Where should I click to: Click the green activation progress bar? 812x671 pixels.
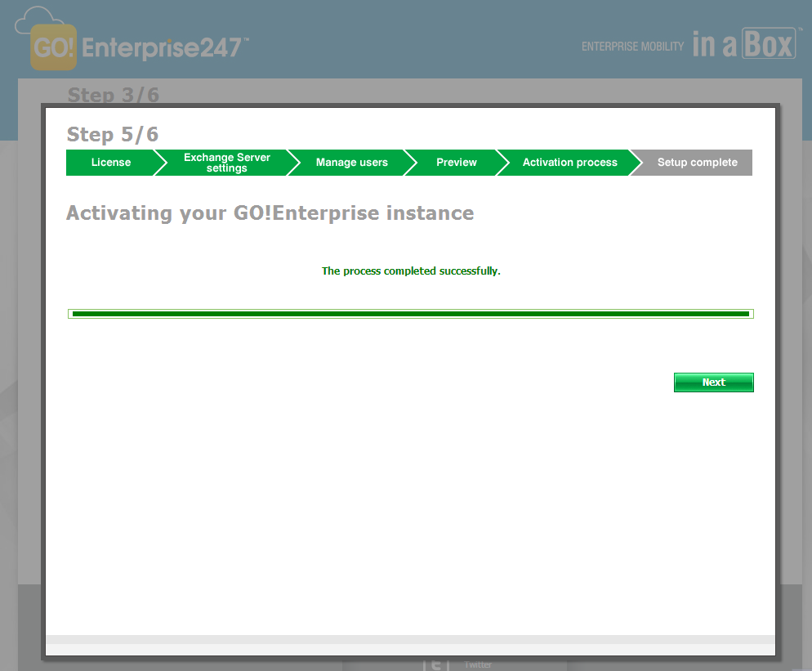[x=410, y=314]
